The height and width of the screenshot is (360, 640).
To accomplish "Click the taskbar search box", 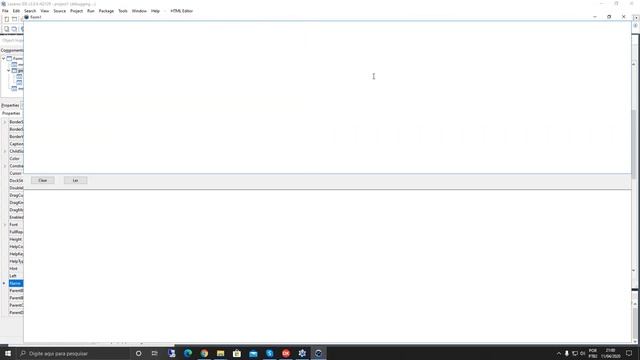I will [x=73, y=353].
